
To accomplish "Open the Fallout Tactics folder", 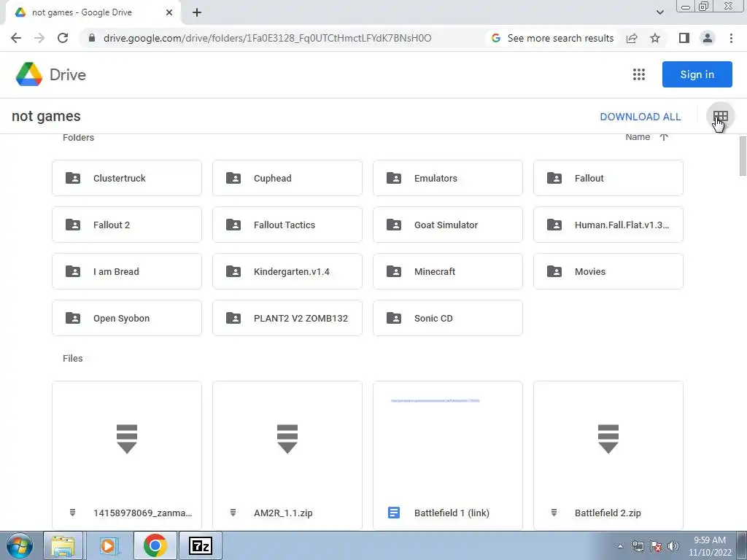I will pos(287,225).
